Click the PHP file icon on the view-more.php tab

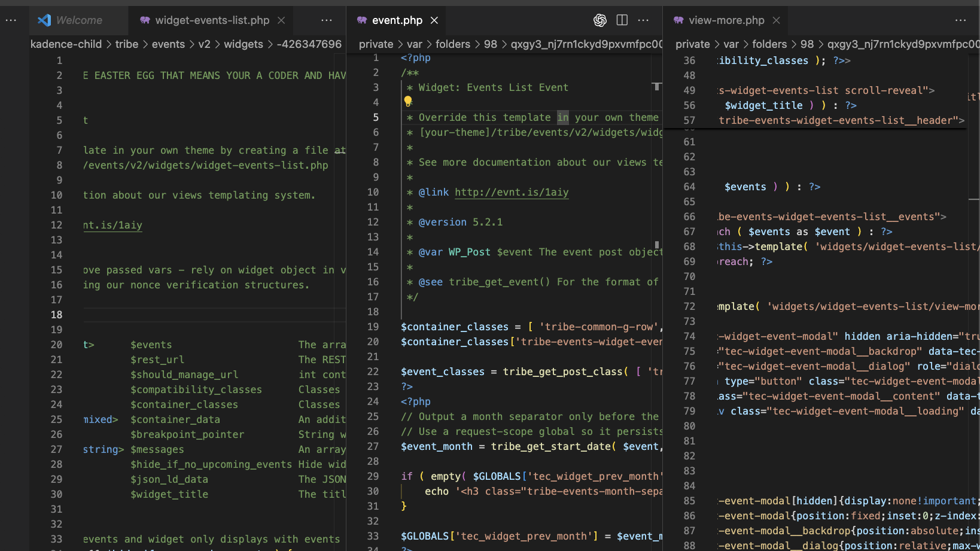tap(679, 20)
